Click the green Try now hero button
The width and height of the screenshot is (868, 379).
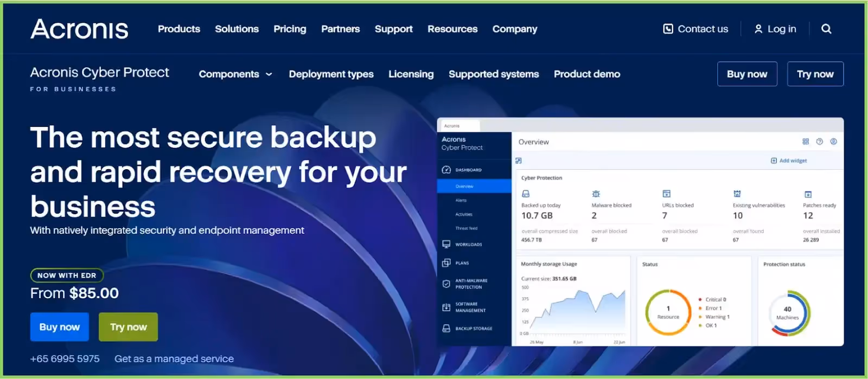[129, 327]
